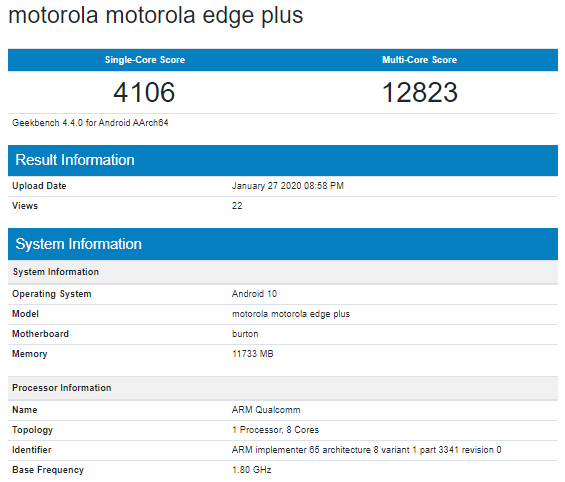Click the multi-core score value 12823
565x482 pixels.
tap(420, 92)
